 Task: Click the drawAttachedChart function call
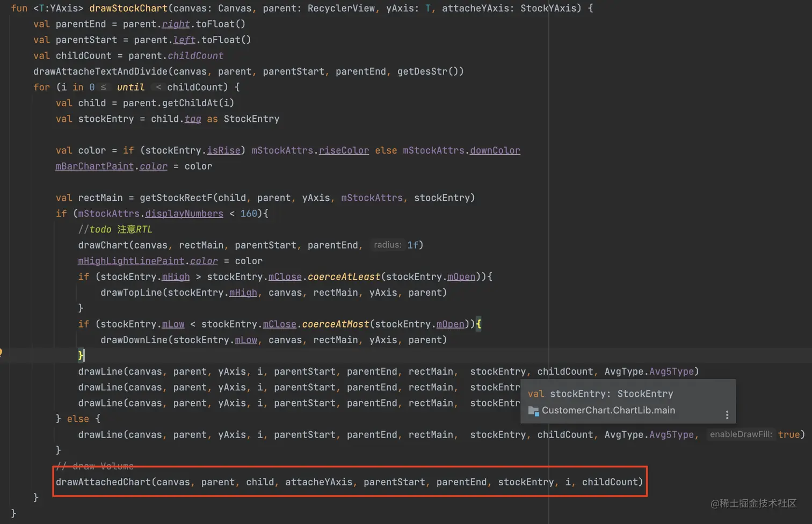[x=103, y=482]
